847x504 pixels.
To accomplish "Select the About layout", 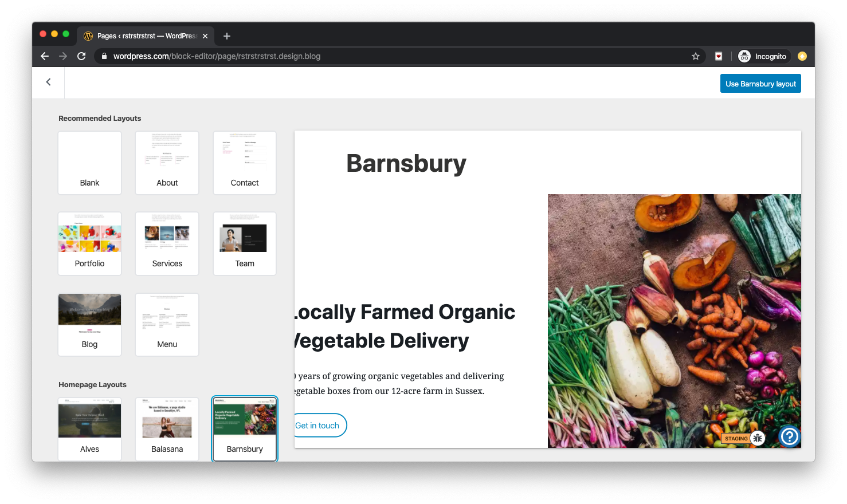I will pyautogui.click(x=167, y=163).
